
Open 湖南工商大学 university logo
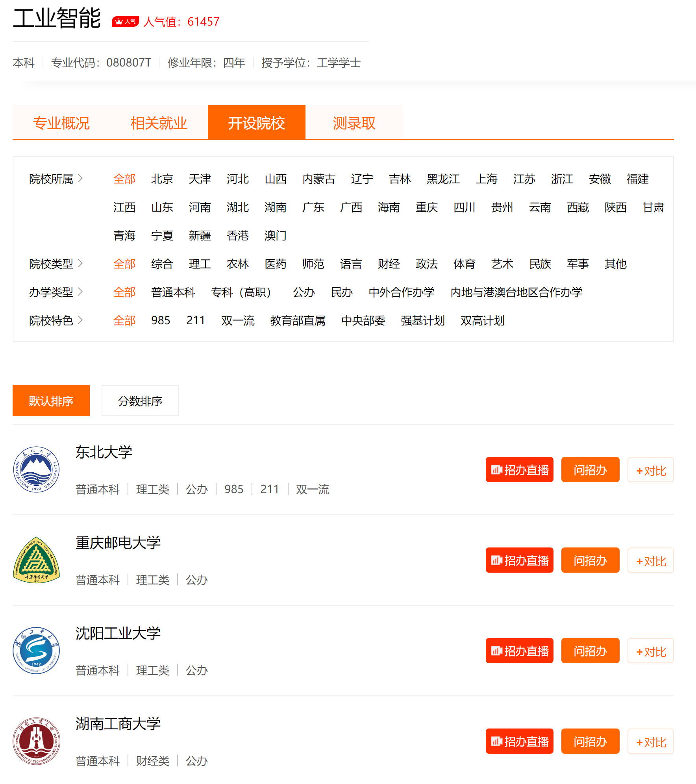tap(36, 741)
